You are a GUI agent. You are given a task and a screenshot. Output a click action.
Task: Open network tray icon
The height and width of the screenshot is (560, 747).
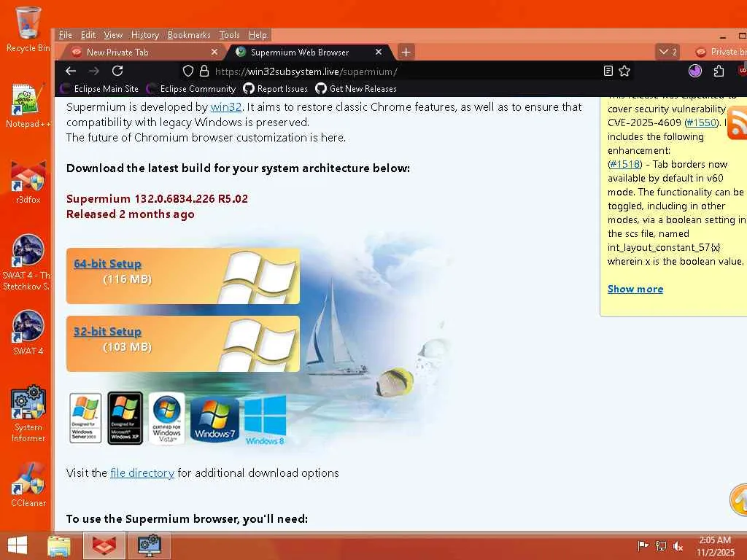point(660,546)
